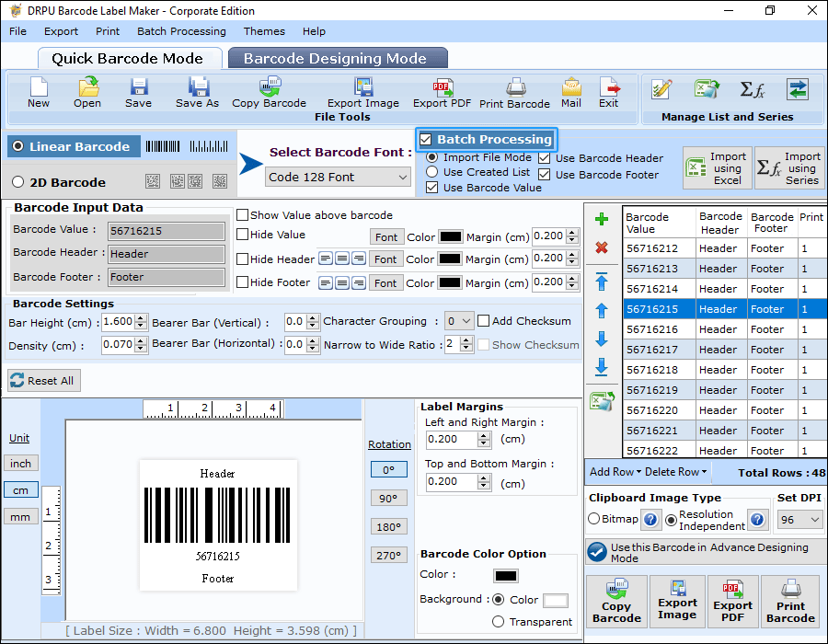The height and width of the screenshot is (644, 828).
Task: Click the Excel list icon in Manage List
Action: coord(707,88)
